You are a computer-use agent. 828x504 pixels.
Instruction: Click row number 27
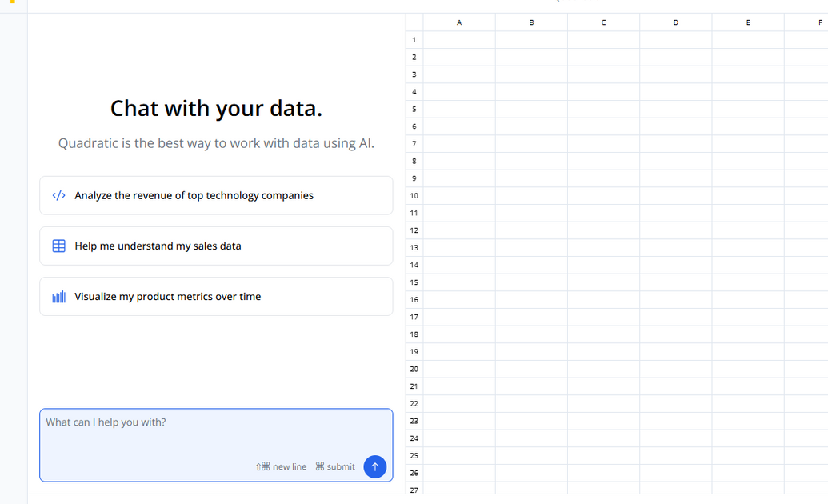pos(414,490)
